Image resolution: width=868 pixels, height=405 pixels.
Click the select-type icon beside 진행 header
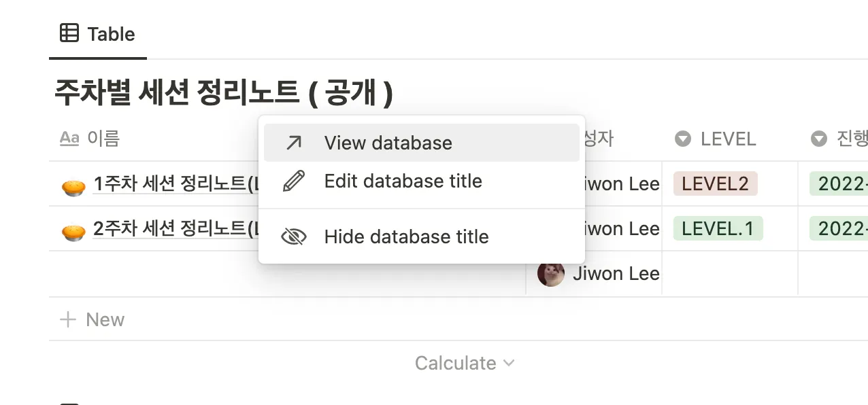tap(818, 139)
